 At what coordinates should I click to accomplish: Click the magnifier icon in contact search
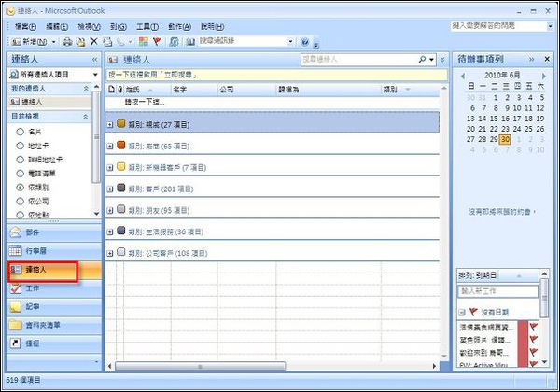(x=423, y=59)
